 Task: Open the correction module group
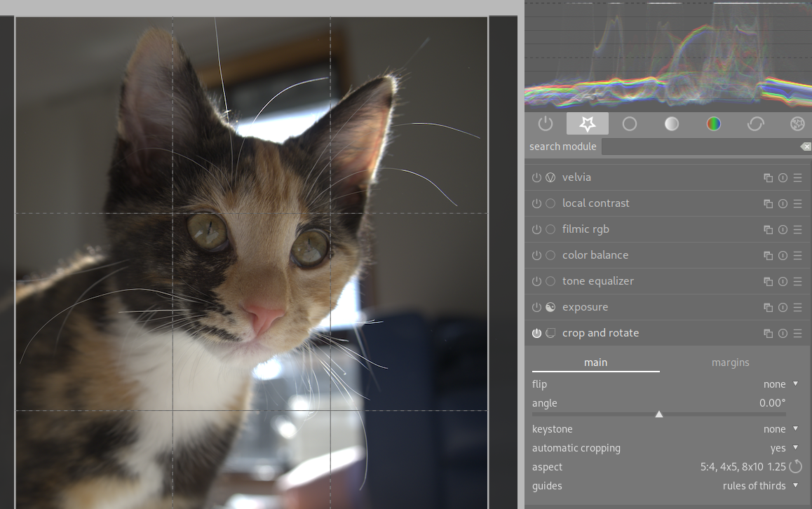(755, 123)
